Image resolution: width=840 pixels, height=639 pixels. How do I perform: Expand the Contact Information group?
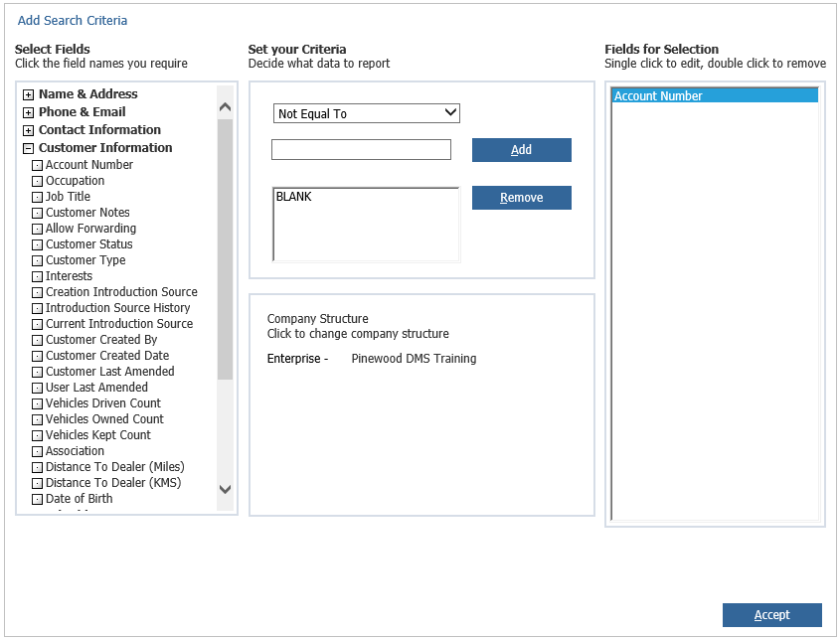(x=29, y=130)
